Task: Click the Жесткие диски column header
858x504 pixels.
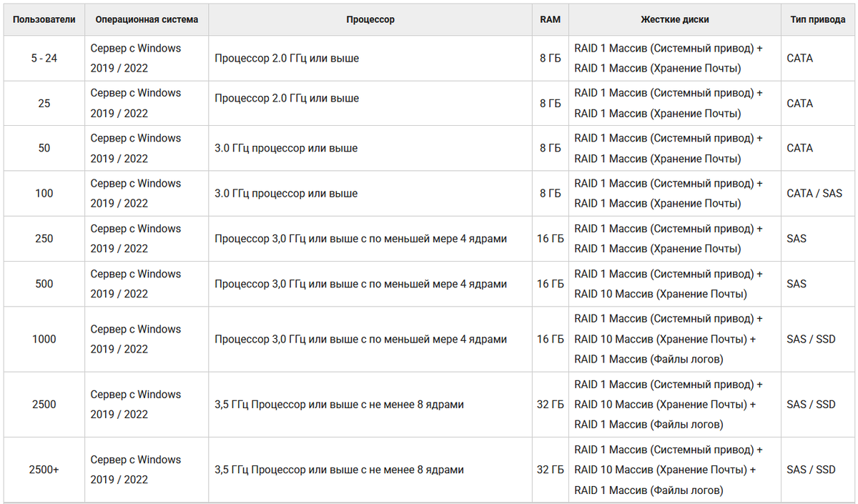Action: (x=675, y=20)
